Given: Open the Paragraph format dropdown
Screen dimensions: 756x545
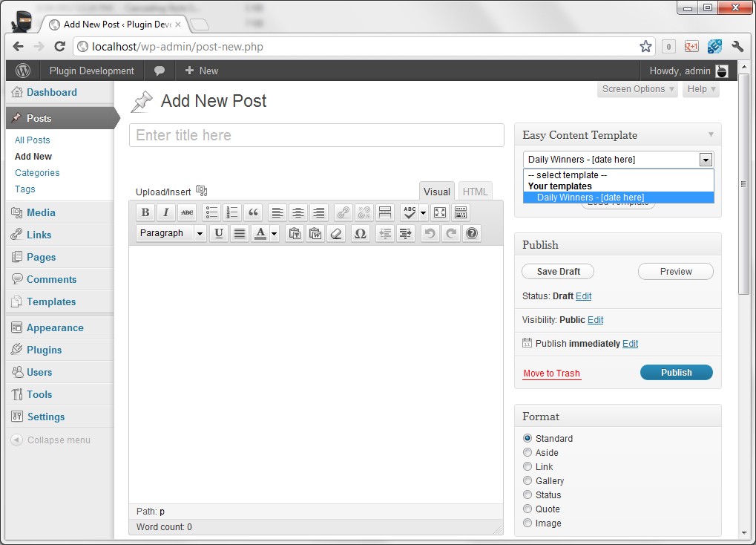Looking at the screenshot, I should [x=171, y=233].
